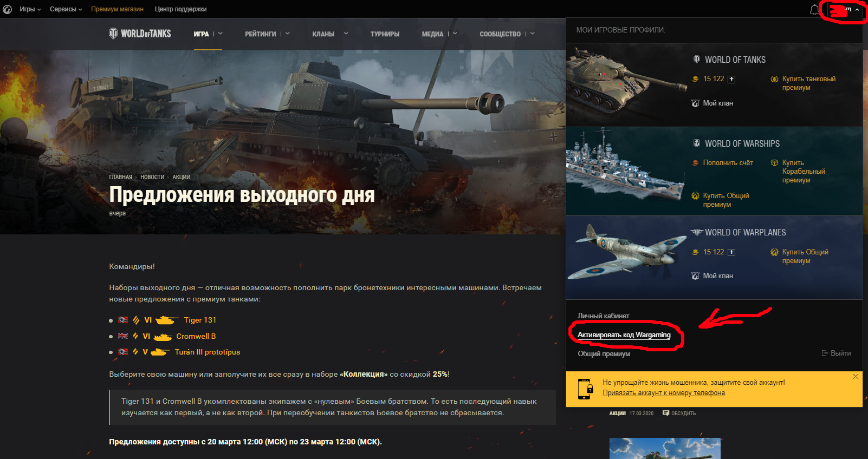The width and height of the screenshot is (868, 459).
Task: Click the phone lock icon in yellow banner
Action: coord(585,389)
